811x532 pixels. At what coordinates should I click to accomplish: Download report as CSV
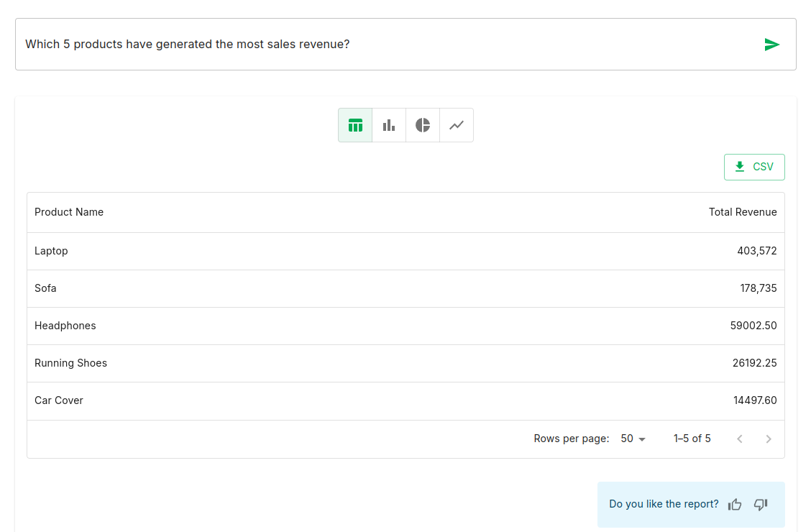tap(754, 167)
